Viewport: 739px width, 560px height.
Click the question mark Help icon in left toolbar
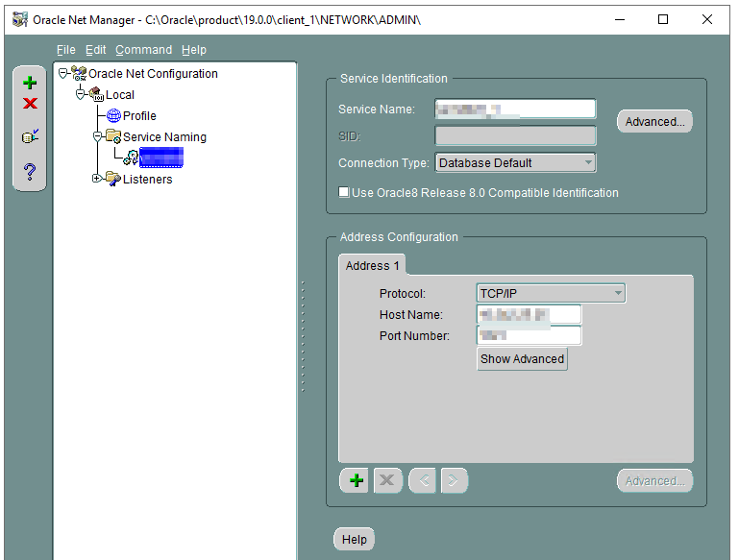tap(30, 172)
